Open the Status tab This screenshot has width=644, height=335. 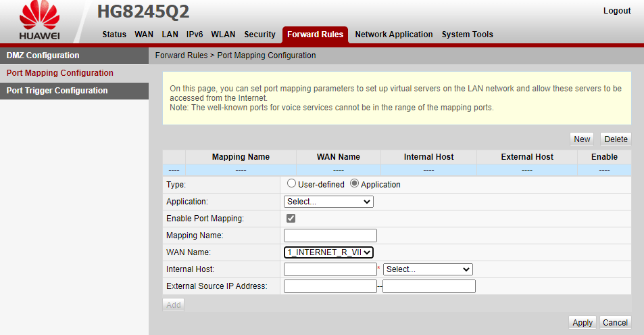pyautogui.click(x=114, y=35)
